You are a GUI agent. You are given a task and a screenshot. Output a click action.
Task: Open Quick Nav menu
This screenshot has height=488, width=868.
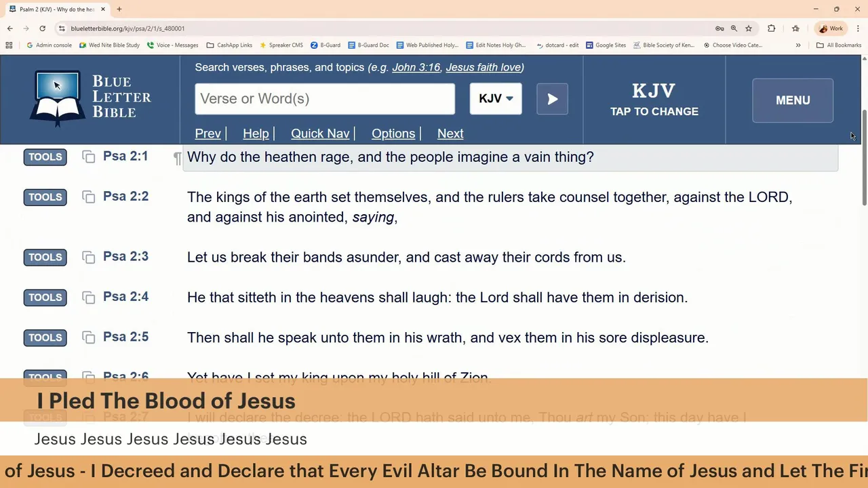coord(320,134)
